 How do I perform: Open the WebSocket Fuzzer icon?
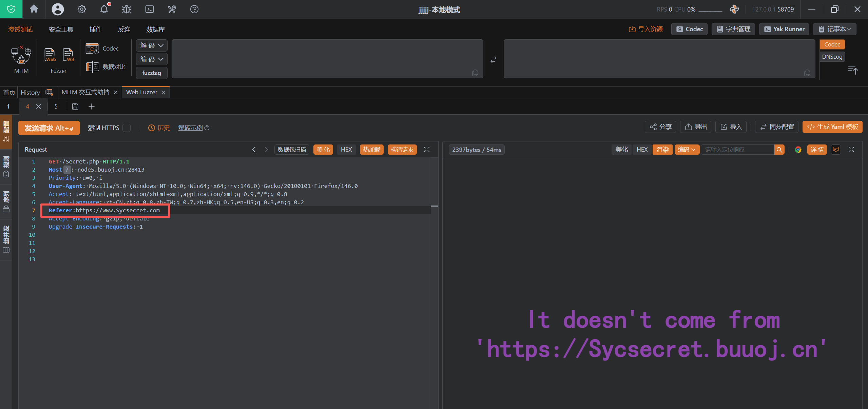pyautogui.click(x=68, y=55)
